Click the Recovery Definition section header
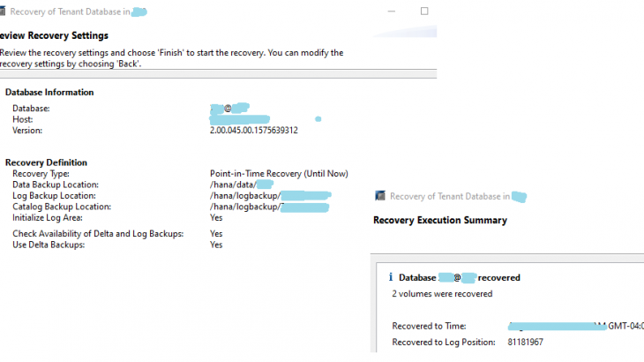This screenshot has width=644, height=362. 46,162
